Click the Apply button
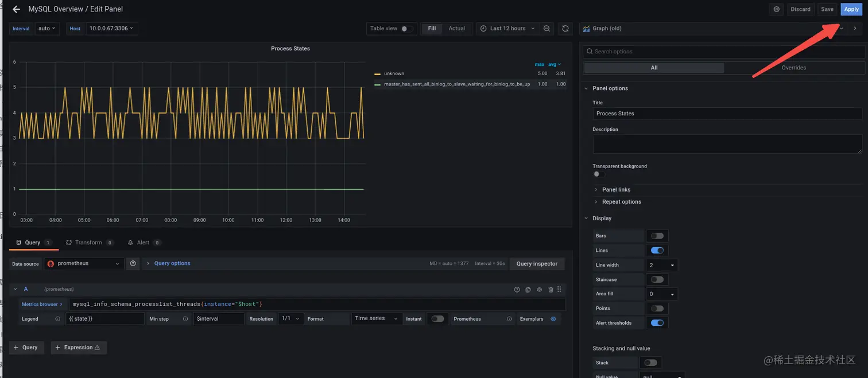The height and width of the screenshot is (378, 868). point(851,9)
